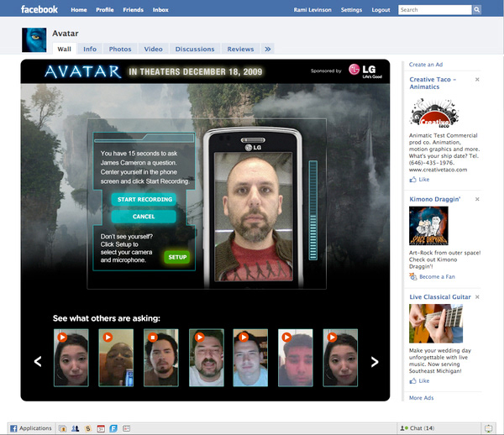Click the stop icon on the third video thumbnail
This screenshot has width=504, height=435.
153,337
